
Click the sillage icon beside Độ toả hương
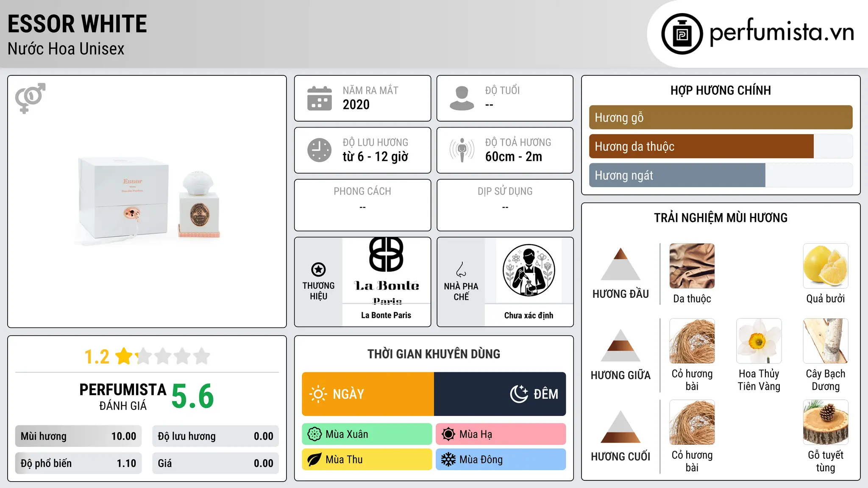[462, 150]
